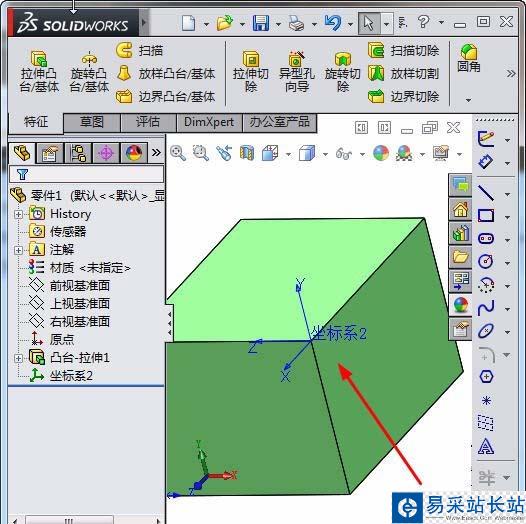Open the FeatureManager design tree tab
The height and width of the screenshot is (524, 526).
[x=22, y=153]
